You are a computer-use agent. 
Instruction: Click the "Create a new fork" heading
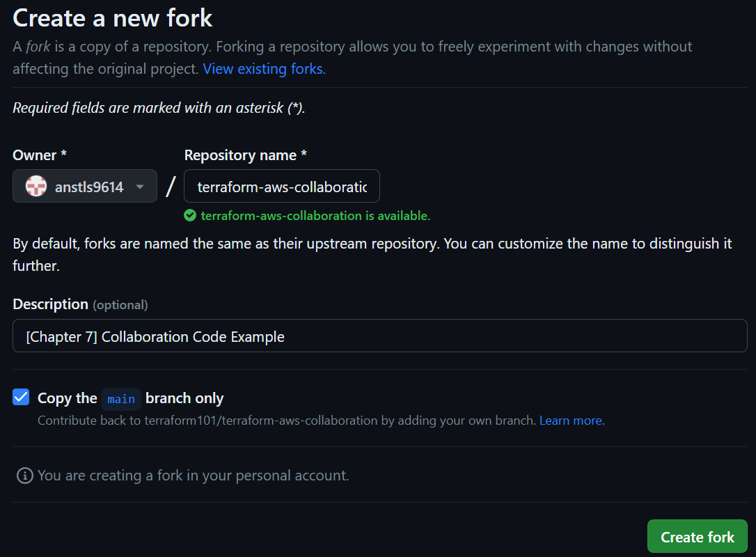(113, 17)
